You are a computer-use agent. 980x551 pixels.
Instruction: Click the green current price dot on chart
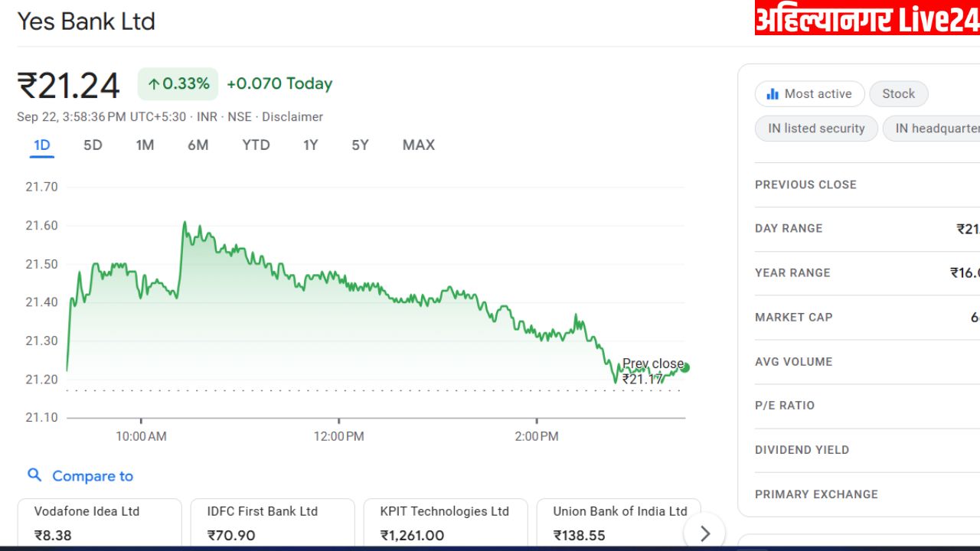point(685,368)
